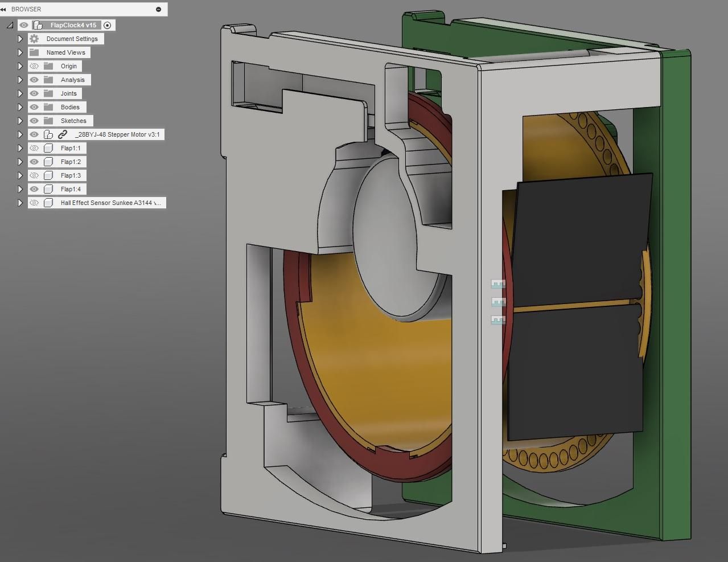Hide the Bodies folder visibility
The width and height of the screenshot is (728, 562).
(34, 107)
